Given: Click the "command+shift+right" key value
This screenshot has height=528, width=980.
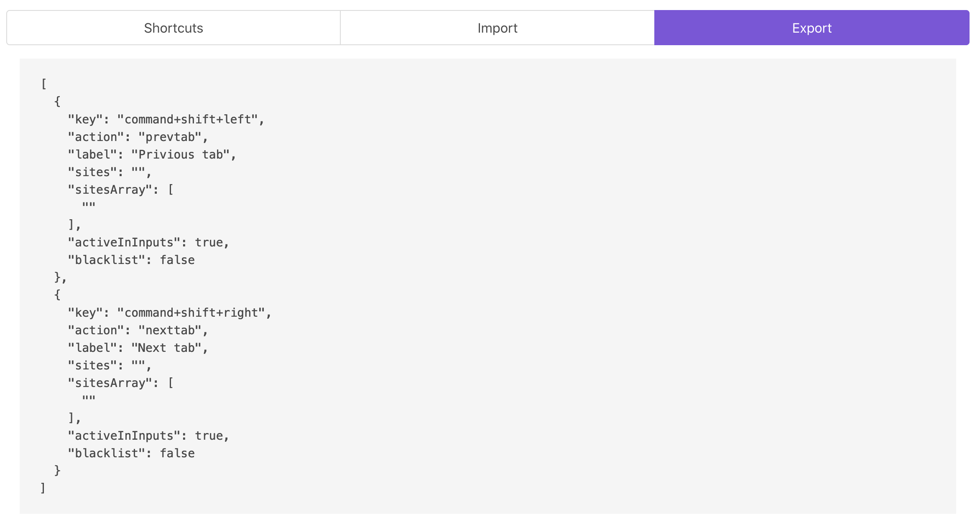Looking at the screenshot, I should (191, 313).
